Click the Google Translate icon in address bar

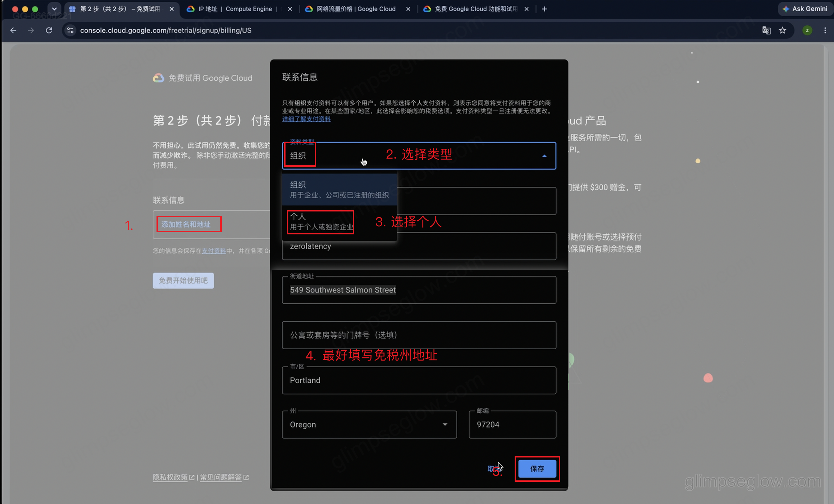[766, 30]
